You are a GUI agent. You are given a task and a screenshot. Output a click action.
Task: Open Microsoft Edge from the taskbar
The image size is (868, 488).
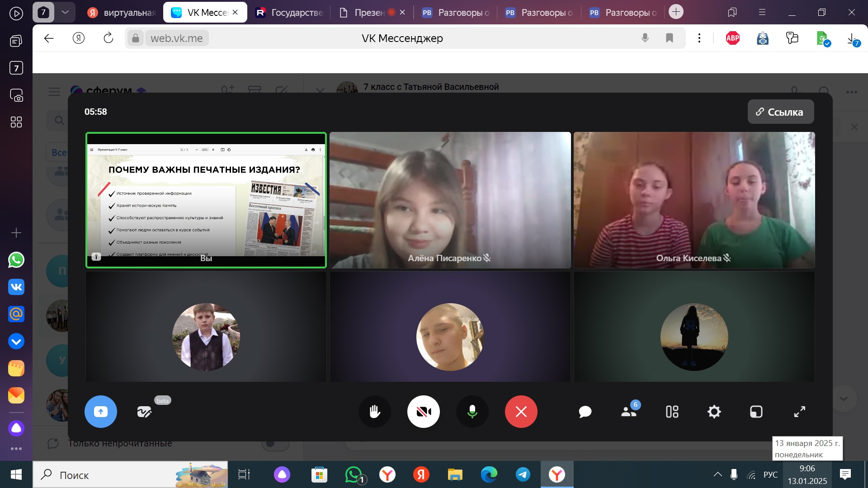tap(489, 475)
